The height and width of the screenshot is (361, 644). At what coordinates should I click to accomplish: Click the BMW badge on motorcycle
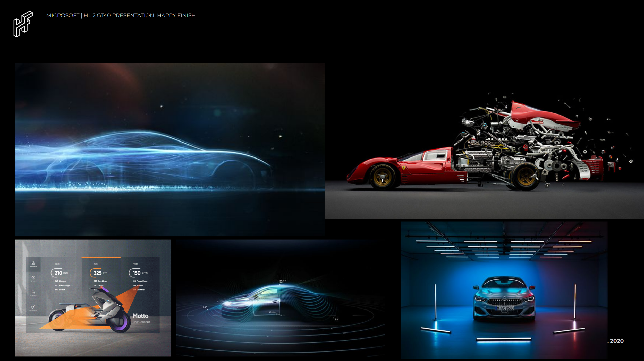point(108,301)
